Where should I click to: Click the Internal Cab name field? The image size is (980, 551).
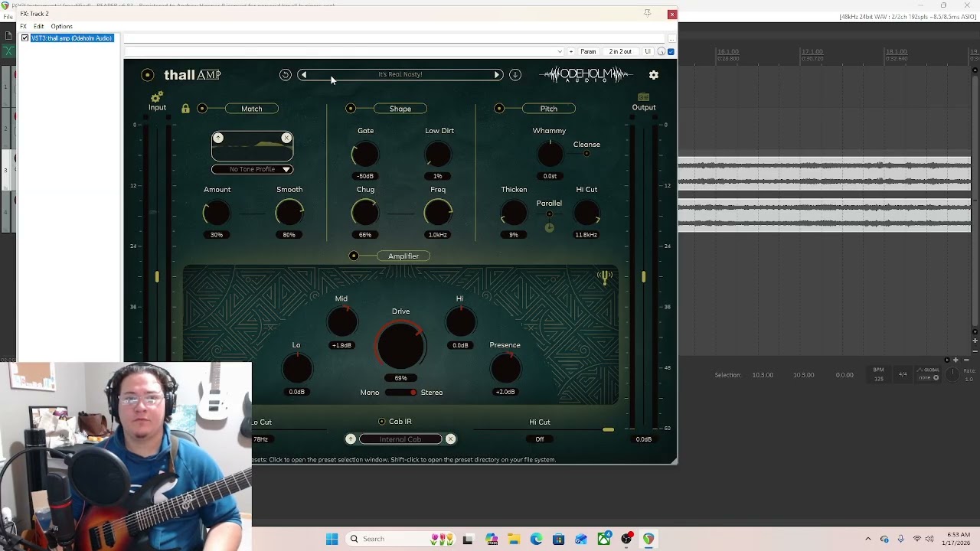[400, 439]
